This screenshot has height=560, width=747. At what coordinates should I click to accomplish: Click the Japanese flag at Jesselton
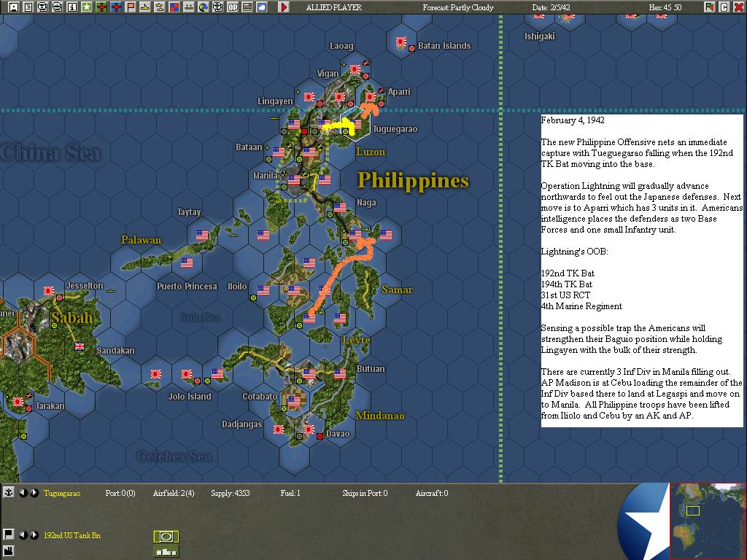49,290
